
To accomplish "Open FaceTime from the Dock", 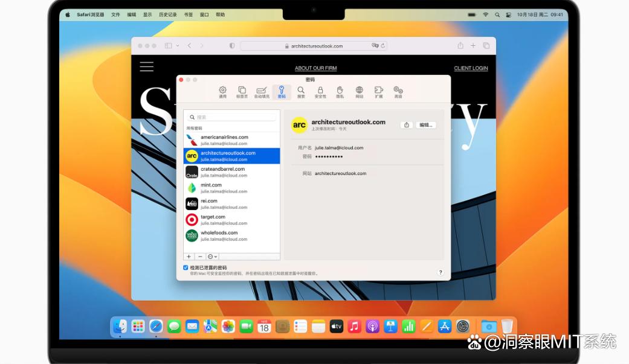I will 247,327.
